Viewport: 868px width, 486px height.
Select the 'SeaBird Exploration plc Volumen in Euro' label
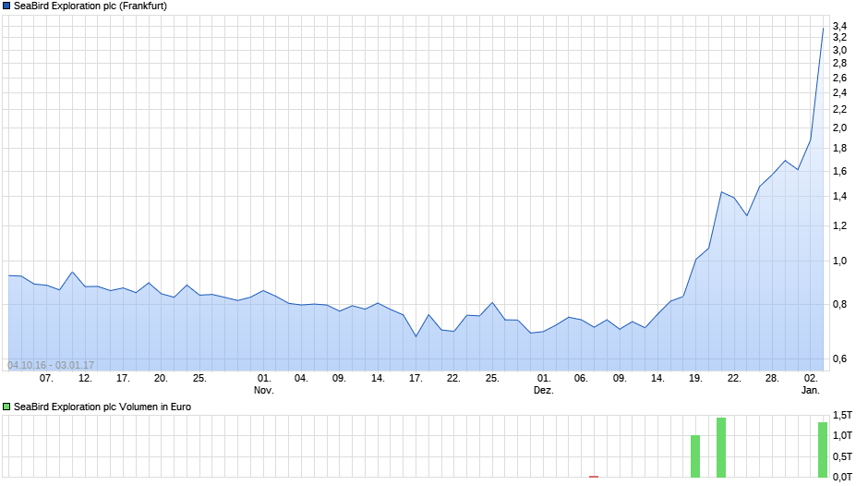[102, 407]
